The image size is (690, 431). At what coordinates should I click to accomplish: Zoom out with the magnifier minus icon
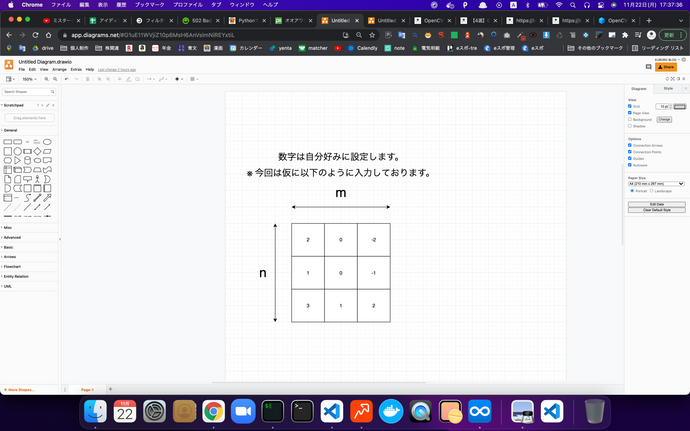(x=55, y=79)
